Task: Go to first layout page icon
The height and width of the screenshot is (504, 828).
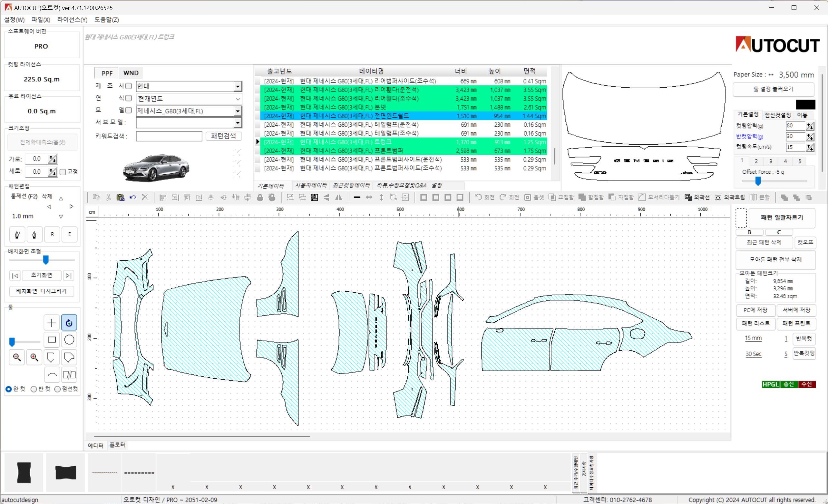Action: [15, 276]
